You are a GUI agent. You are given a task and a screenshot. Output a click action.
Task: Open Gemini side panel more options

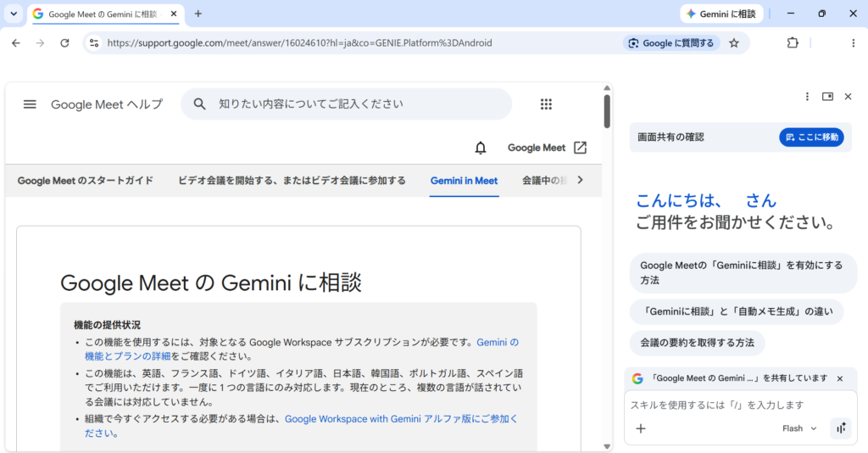[807, 97]
